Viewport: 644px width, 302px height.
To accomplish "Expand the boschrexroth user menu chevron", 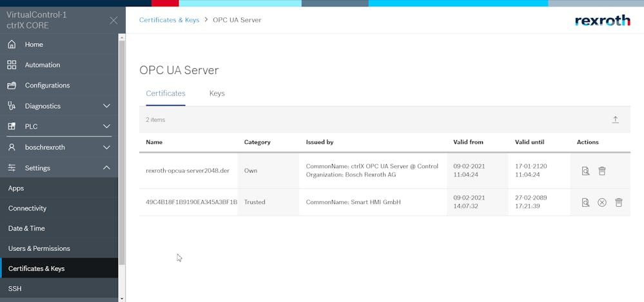I will tap(106, 147).
